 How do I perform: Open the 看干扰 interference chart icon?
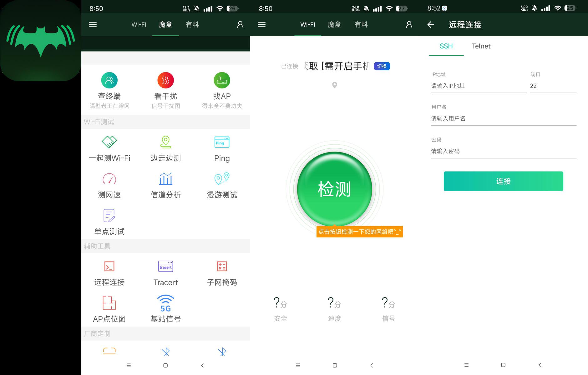tap(165, 81)
